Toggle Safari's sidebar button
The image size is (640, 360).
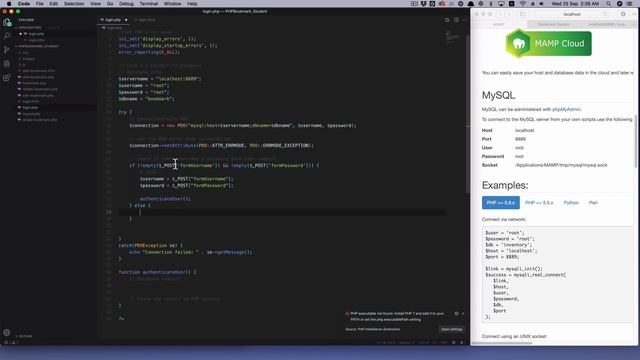pyautogui.click(x=523, y=14)
